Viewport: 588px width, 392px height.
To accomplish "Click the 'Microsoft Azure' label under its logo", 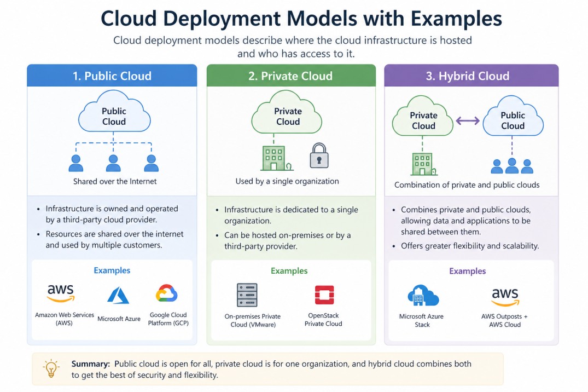I will coord(119,319).
